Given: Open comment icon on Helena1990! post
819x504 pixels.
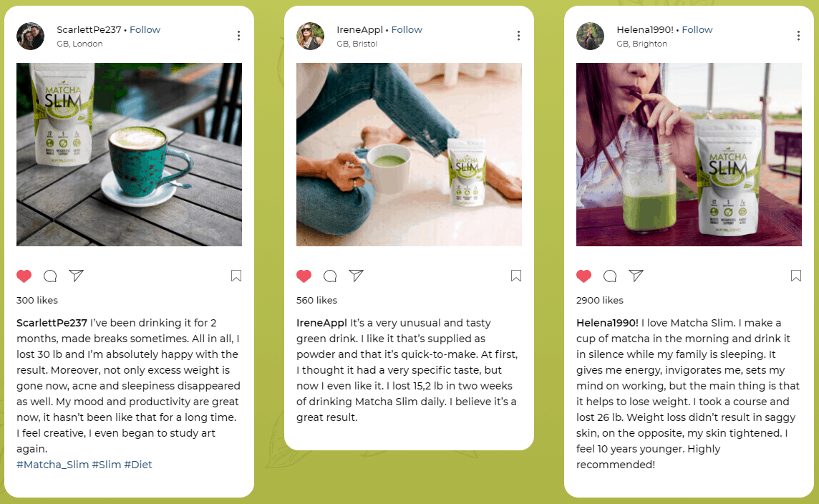Looking at the screenshot, I should (610, 276).
